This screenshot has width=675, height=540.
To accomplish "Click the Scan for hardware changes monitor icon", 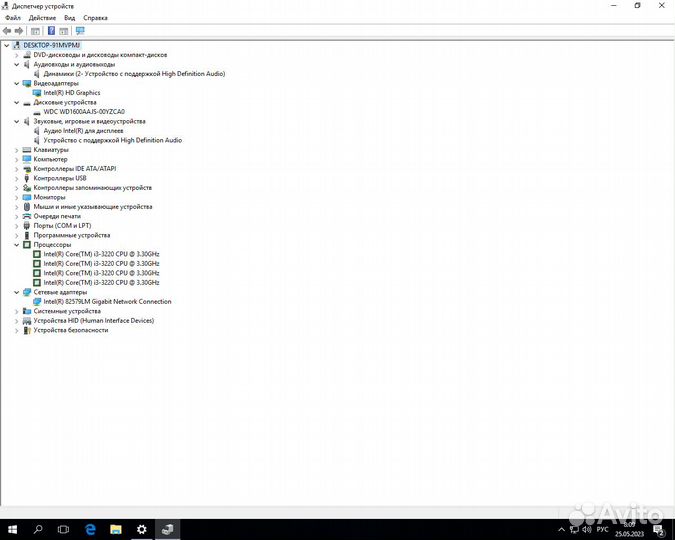I will [80, 31].
